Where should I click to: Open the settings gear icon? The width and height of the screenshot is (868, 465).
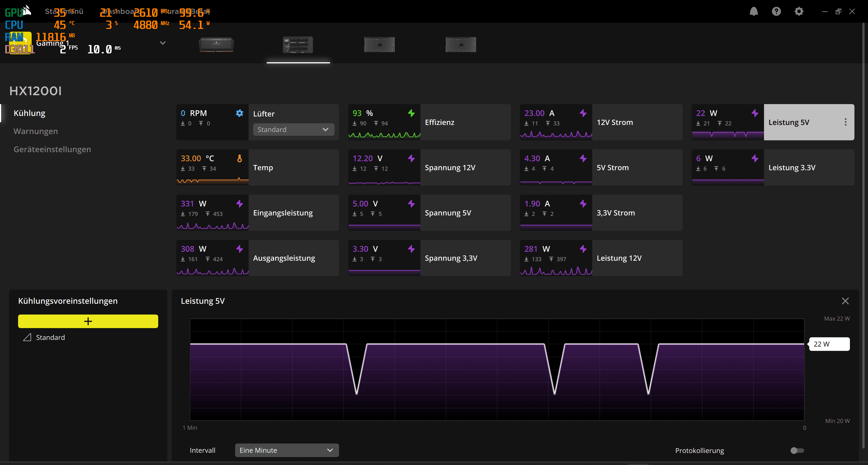coord(799,12)
